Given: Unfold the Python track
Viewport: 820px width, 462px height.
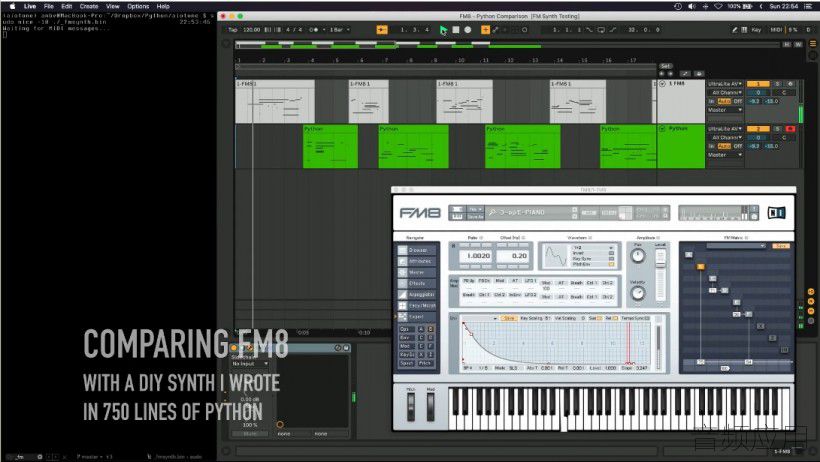Looking at the screenshot, I should pos(663,129).
